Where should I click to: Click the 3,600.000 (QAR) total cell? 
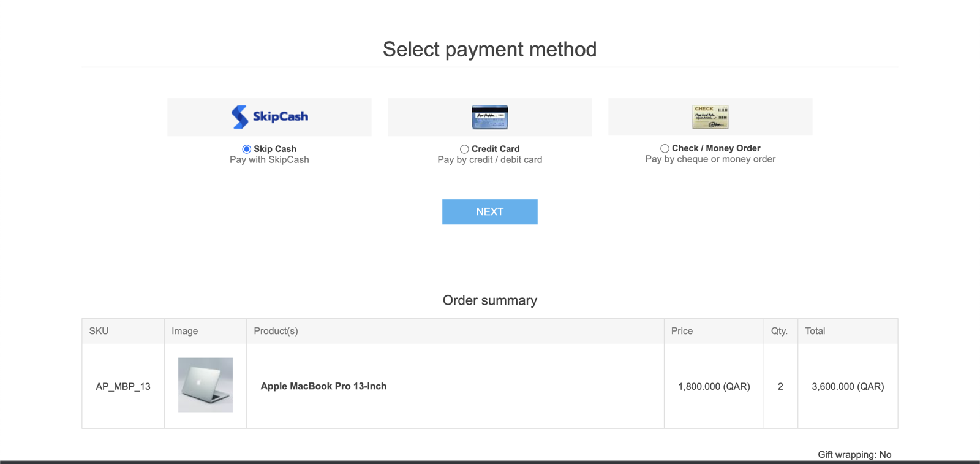pyautogui.click(x=848, y=387)
